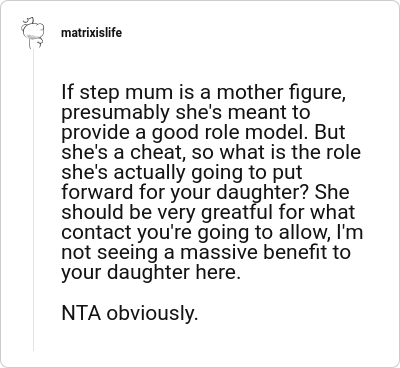The image size is (400, 368).
Task: Click the 'NTA obviously.' verdict text
Action: click(130, 313)
